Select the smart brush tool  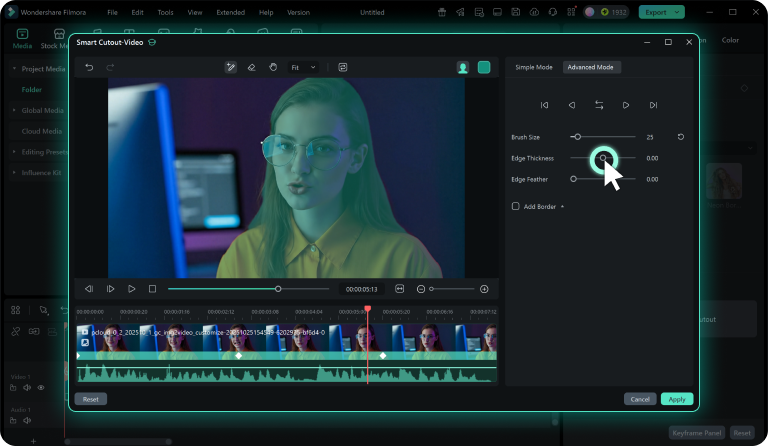[x=231, y=67]
